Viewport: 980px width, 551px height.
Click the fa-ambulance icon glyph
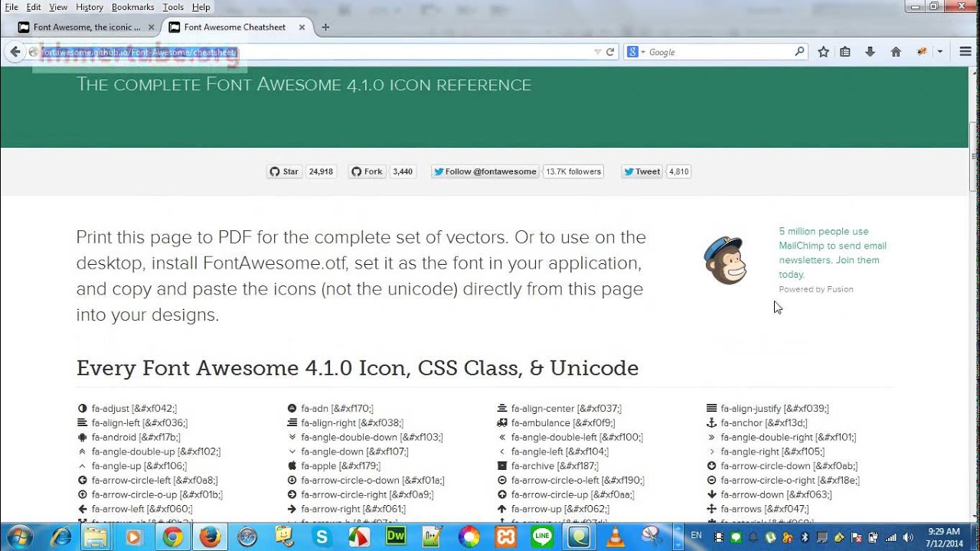pos(502,422)
